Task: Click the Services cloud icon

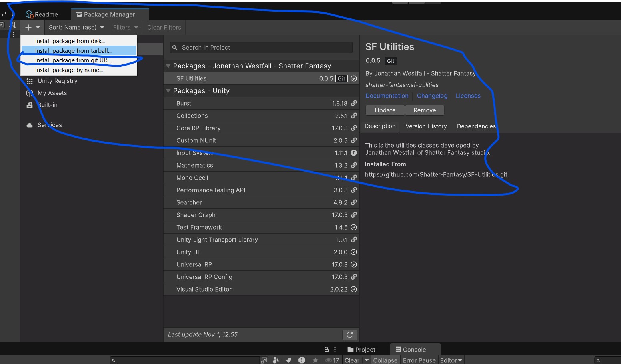Action: 30,125
